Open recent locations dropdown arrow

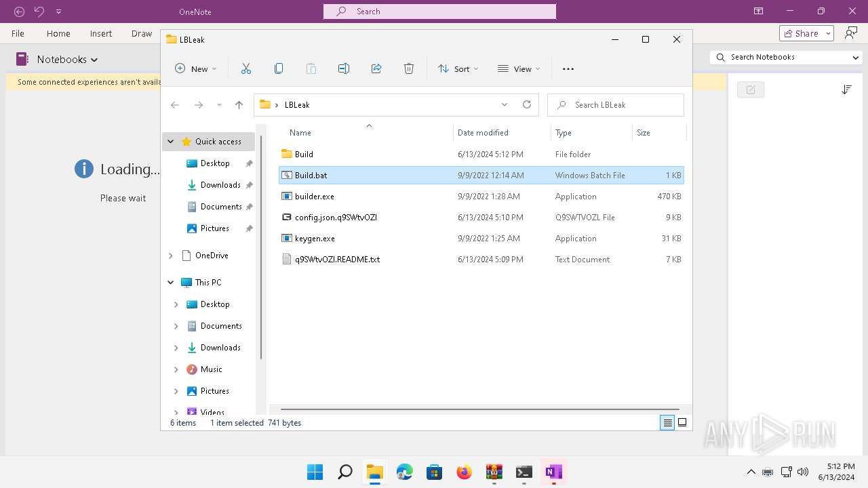[x=219, y=105]
